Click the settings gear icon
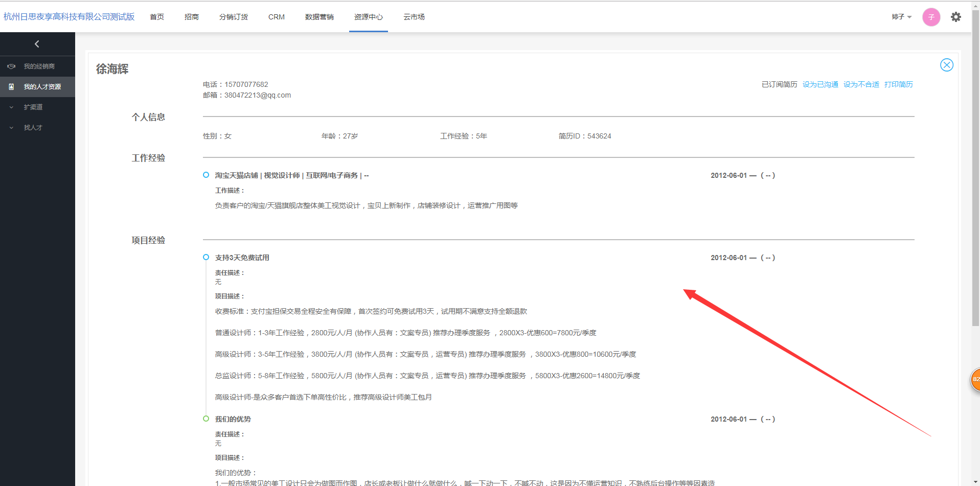The height and width of the screenshot is (486, 980). click(x=955, y=17)
